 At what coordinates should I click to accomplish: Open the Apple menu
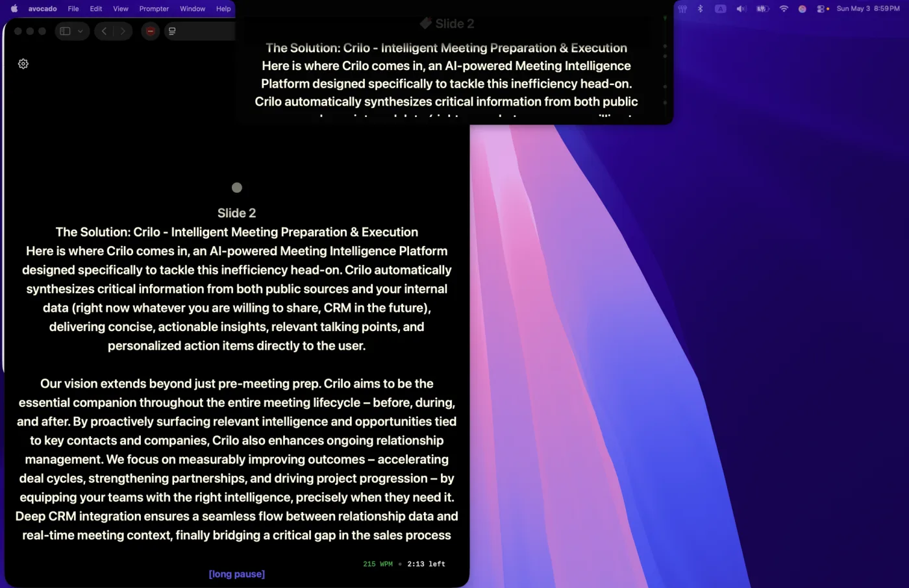[x=14, y=8]
